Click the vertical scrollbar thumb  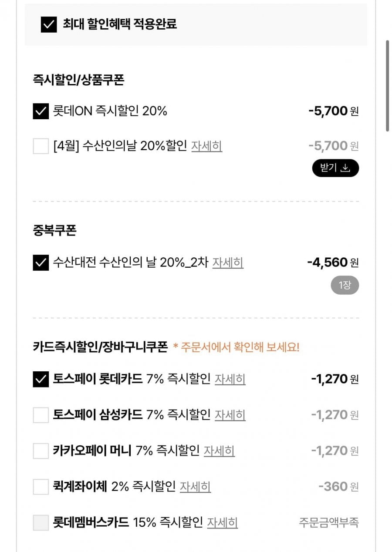point(387,86)
